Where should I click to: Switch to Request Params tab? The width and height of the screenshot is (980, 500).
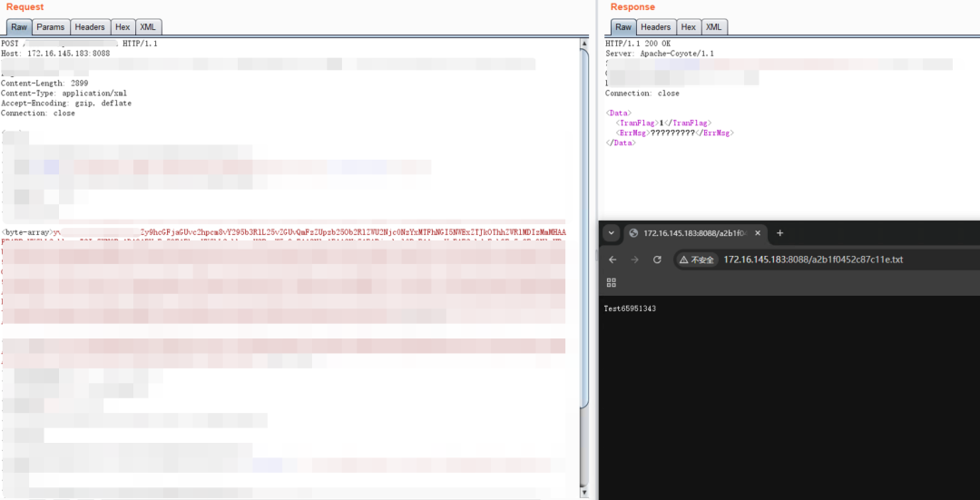point(50,27)
